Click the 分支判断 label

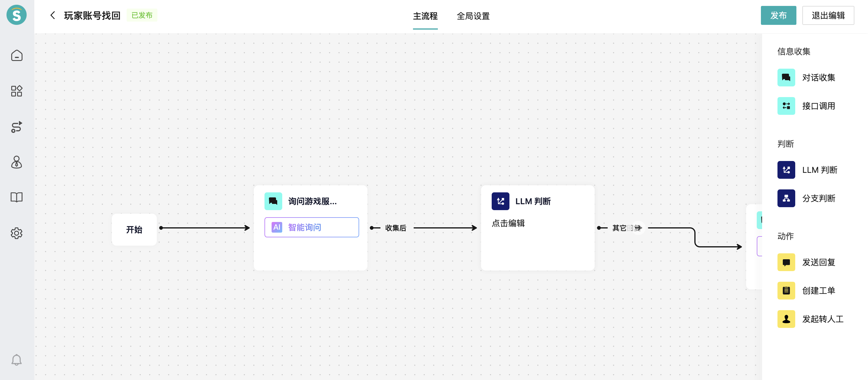coord(819,198)
